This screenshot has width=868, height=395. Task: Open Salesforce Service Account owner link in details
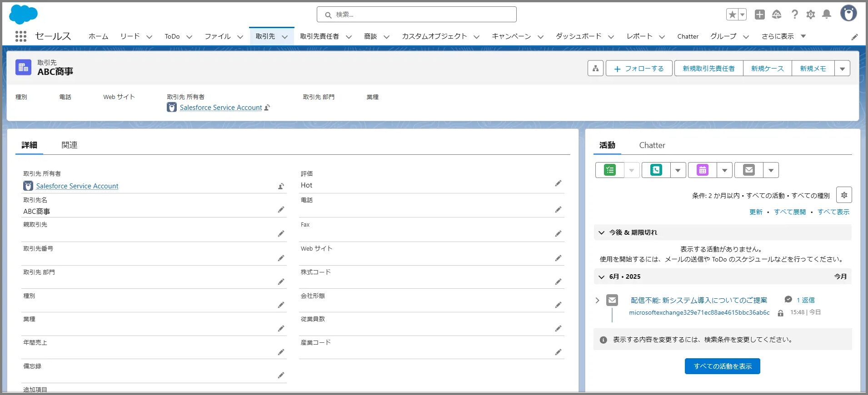click(x=77, y=186)
